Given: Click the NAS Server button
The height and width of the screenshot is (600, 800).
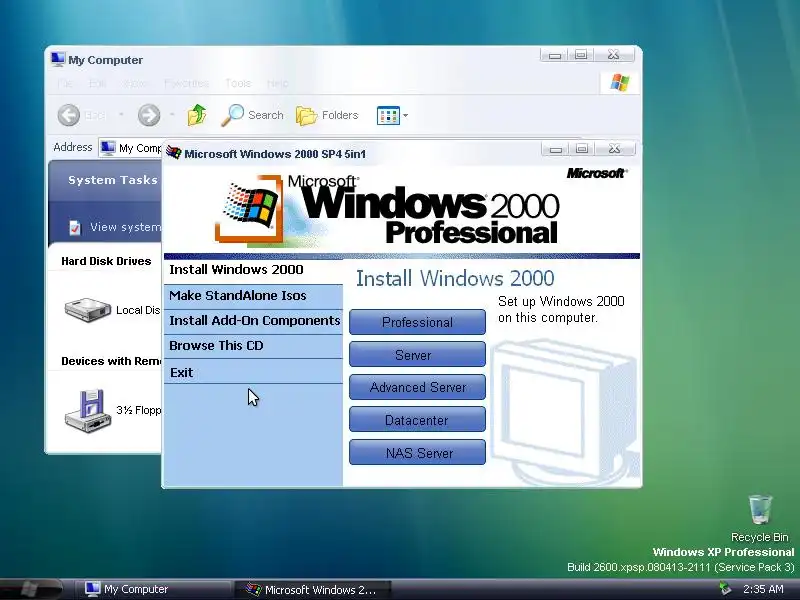Looking at the screenshot, I should (417, 453).
